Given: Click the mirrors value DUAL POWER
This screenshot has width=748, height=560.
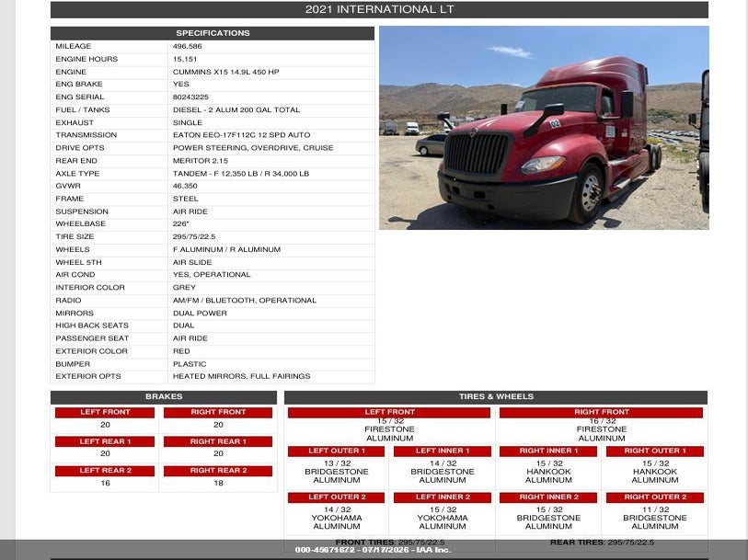Looking at the screenshot, I should point(200,314).
